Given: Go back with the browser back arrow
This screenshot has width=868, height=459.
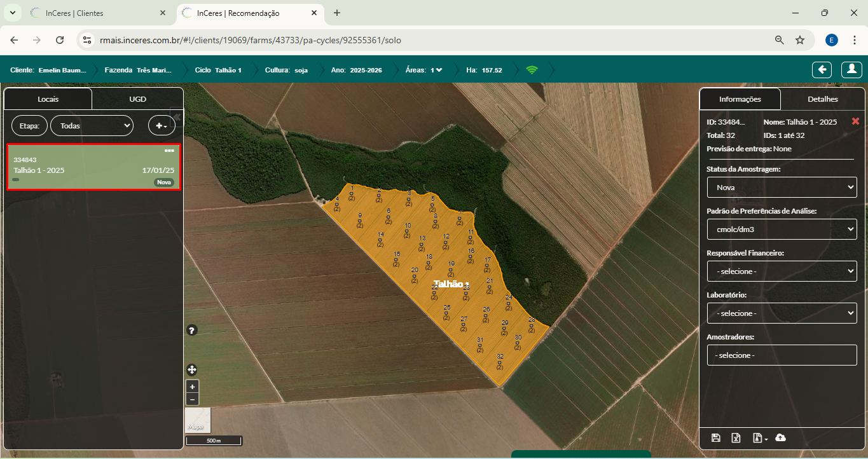Looking at the screenshot, I should point(14,40).
